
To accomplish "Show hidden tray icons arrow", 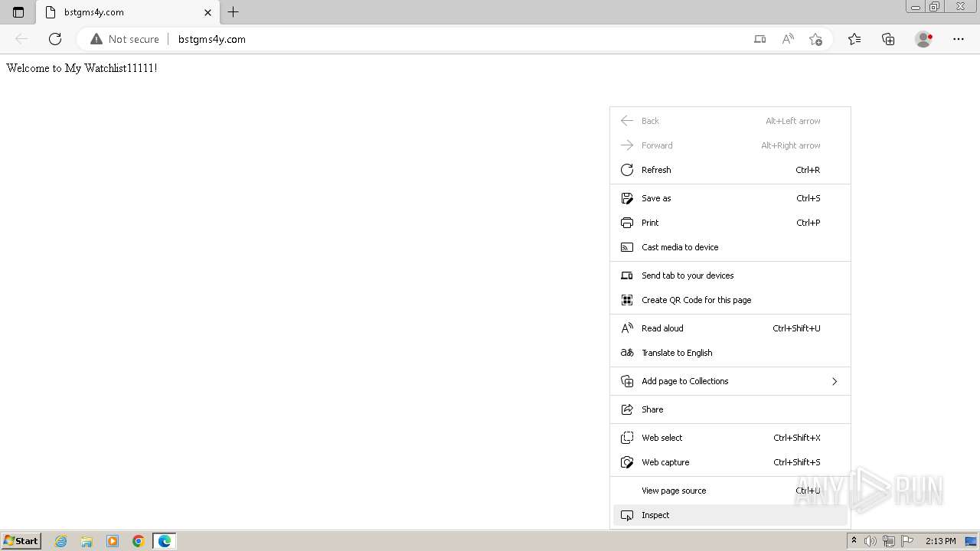I will (x=854, y=541).
